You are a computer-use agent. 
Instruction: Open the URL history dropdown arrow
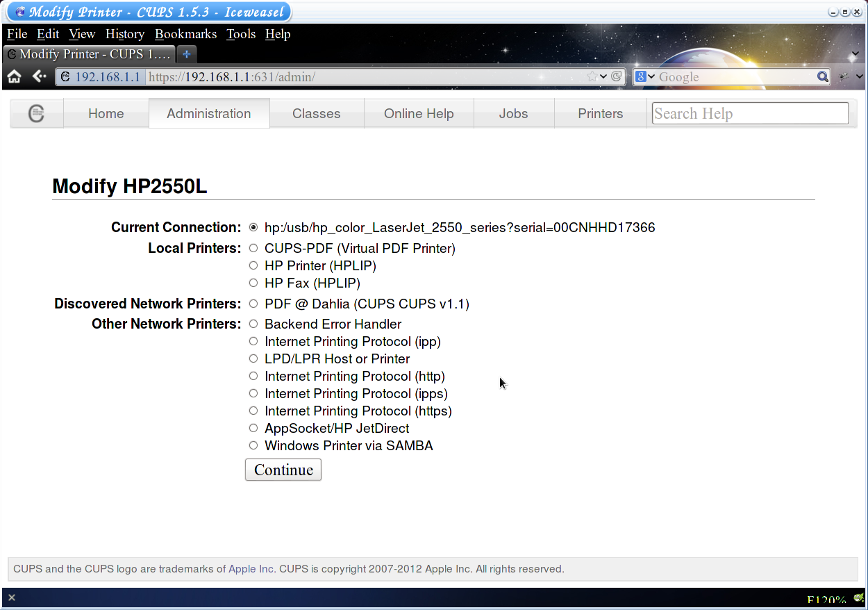[x=603, y=76]
